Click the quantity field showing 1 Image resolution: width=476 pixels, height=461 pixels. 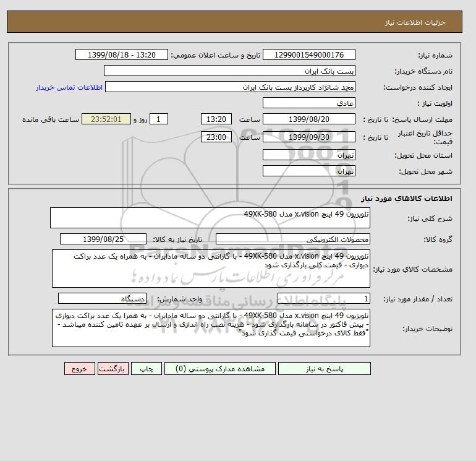[x=323, y=299]
